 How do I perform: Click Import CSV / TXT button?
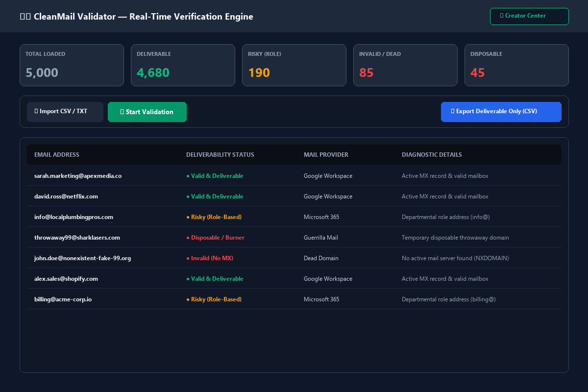(x=65, y=112)
